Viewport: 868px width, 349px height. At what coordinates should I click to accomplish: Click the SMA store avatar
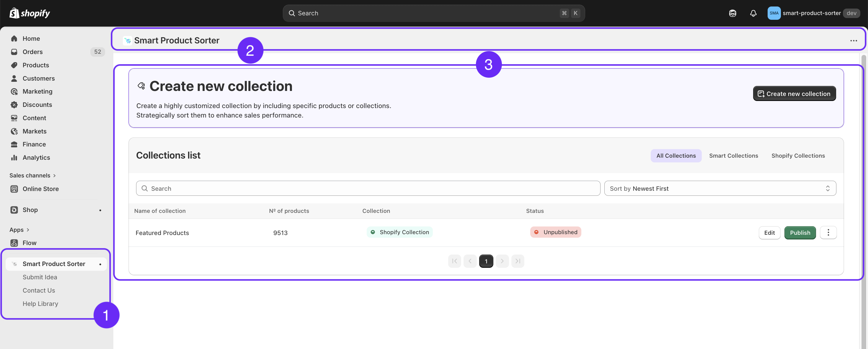(x=774, y=13)
